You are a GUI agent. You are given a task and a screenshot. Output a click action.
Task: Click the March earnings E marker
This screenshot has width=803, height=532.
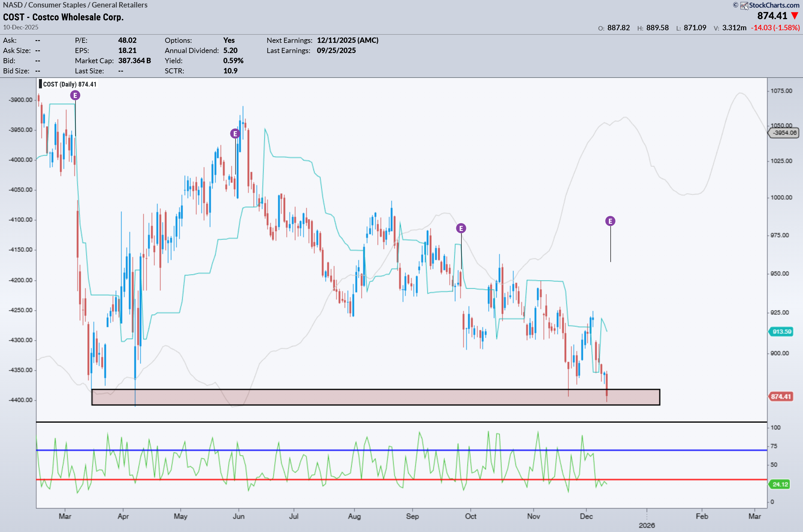point(75,95)
